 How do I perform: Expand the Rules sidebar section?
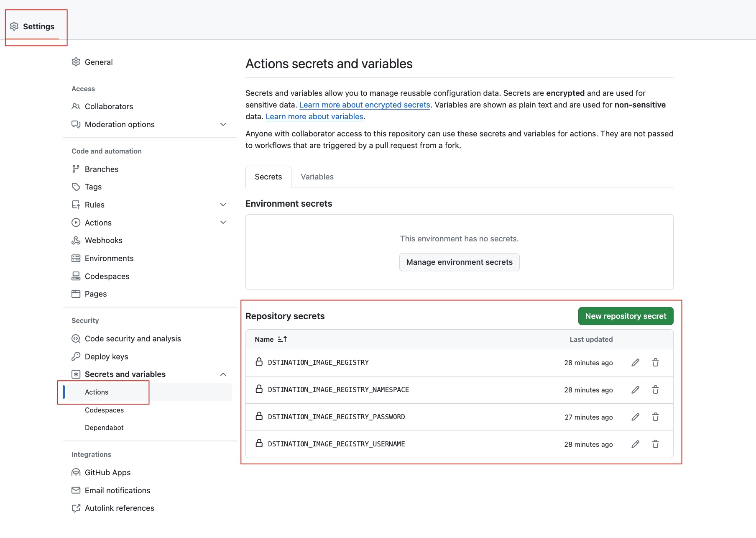click(x=223, y=205)
